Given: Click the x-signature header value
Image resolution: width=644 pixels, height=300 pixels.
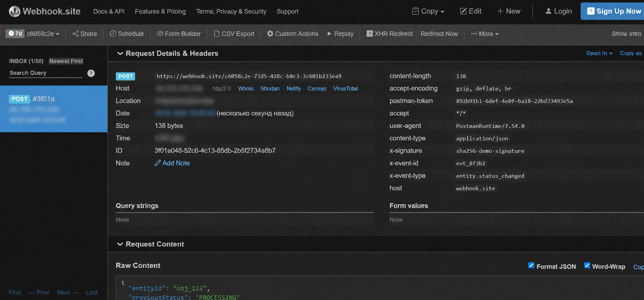Looking at the screenshot, I should [490, 151].
